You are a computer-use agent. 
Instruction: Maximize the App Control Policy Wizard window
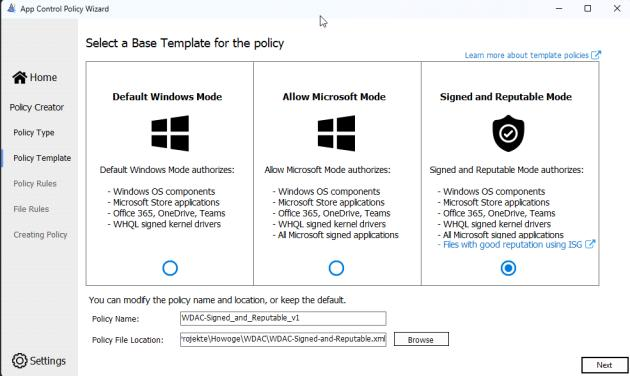[587, 8]
